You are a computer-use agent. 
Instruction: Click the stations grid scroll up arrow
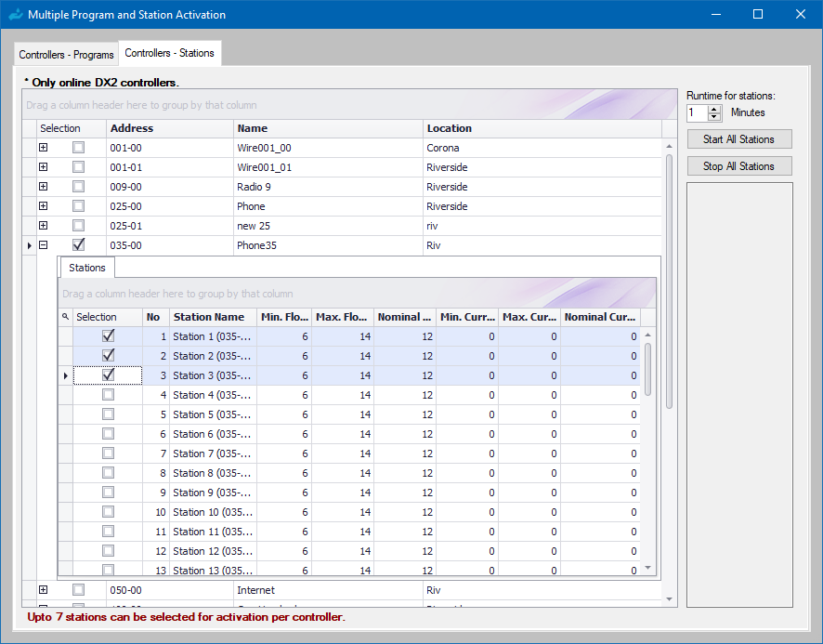647,335
